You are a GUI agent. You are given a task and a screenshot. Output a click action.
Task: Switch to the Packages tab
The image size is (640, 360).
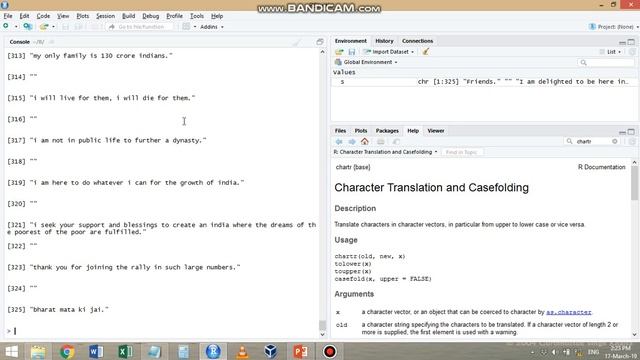tap(387, 131)
